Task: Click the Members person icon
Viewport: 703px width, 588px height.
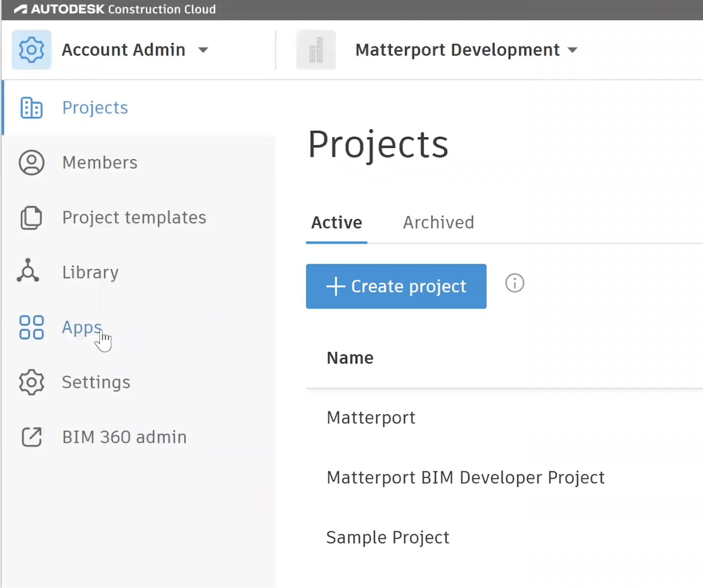Action: [x=31, y=162]
